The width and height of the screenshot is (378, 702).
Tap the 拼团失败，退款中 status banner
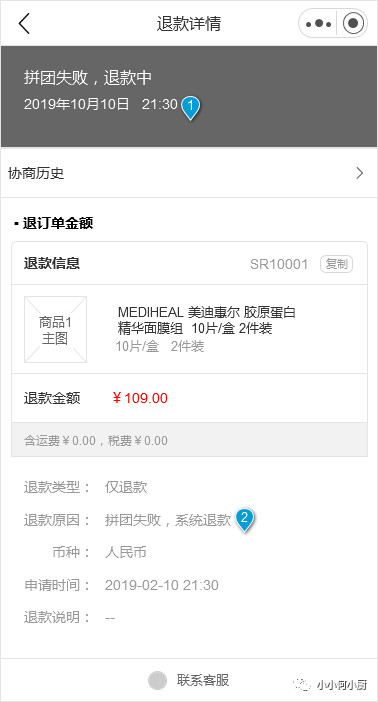[x=189, y=96]
